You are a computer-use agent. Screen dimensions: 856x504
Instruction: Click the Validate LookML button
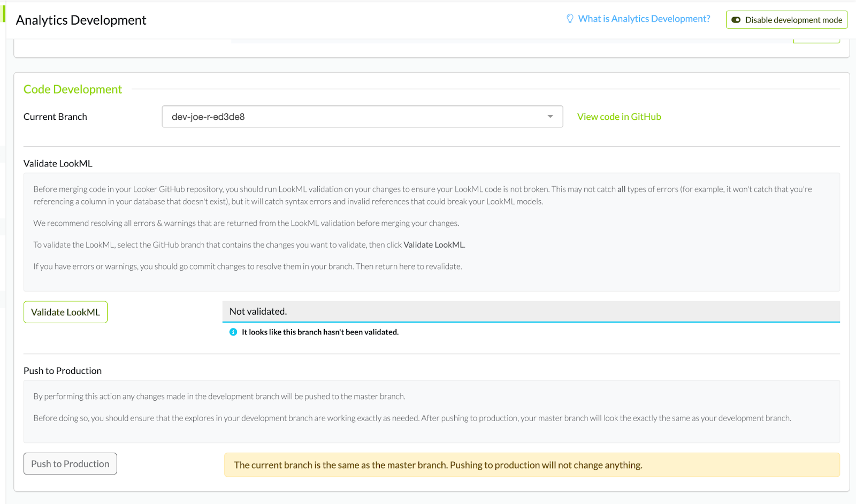[65, 312]
